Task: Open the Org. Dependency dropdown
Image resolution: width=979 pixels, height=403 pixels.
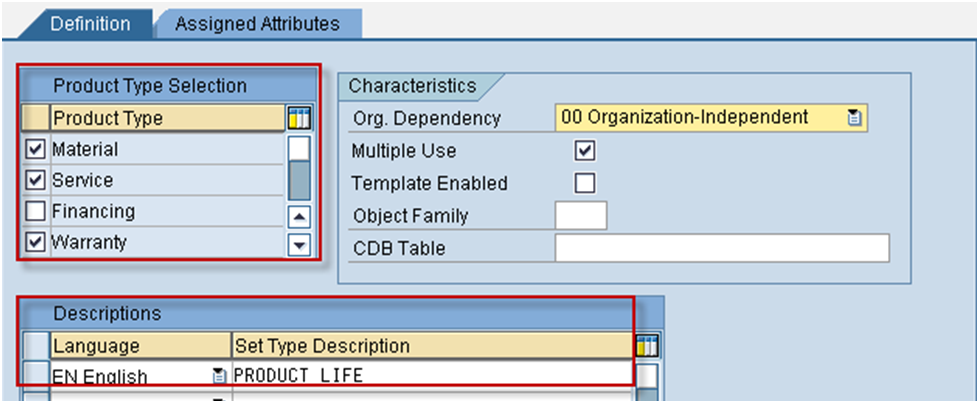Action: (x=711, y=117)
